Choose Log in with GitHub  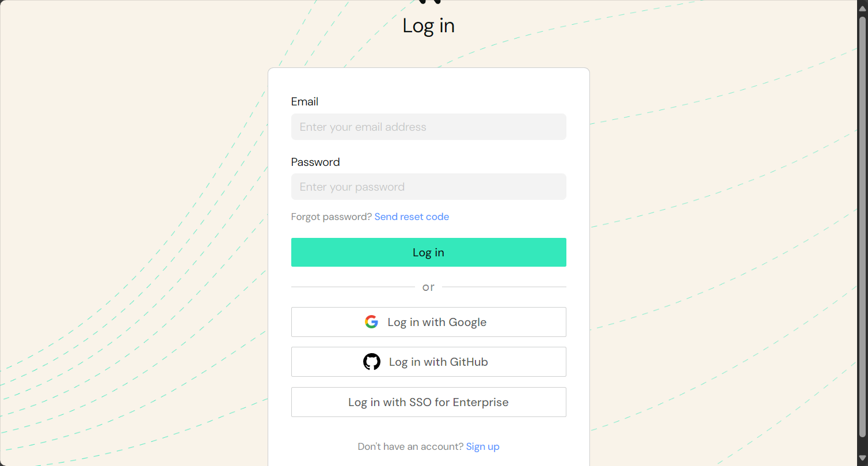tap(429, 362)
